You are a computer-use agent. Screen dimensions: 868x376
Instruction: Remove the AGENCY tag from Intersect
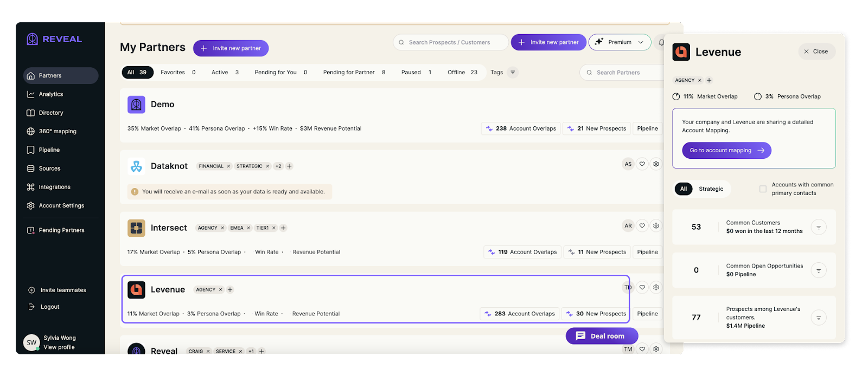coord(222,228)
